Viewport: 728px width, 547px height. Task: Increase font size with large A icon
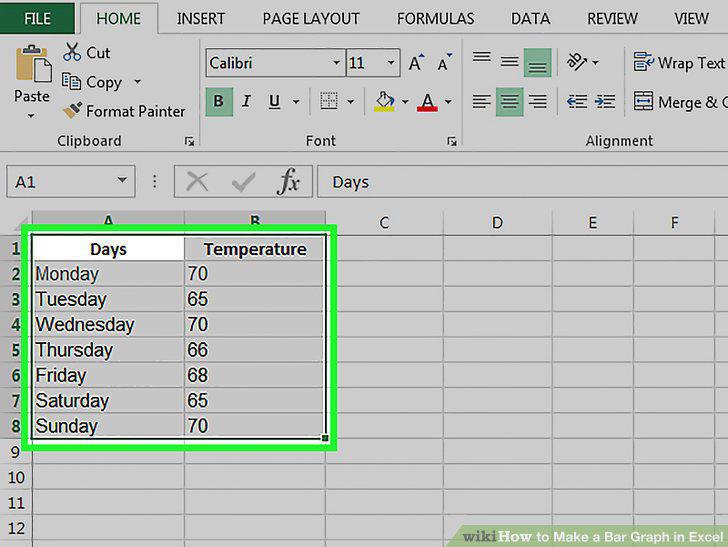[x=416, y=63]
